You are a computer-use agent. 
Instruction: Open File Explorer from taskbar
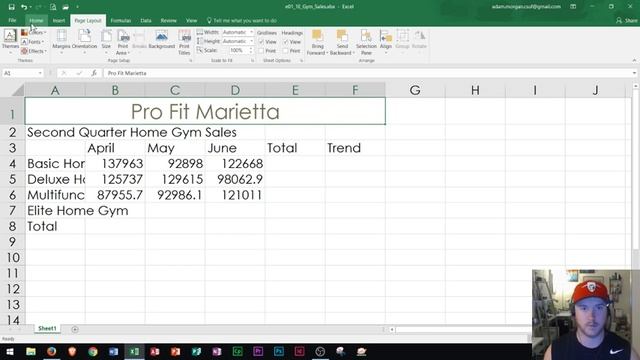pos(31,351)
